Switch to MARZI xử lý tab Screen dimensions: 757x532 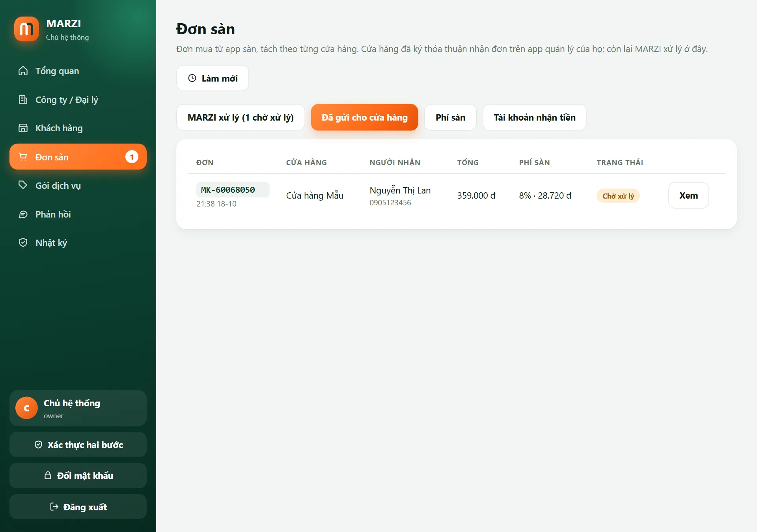coord(241,117)
